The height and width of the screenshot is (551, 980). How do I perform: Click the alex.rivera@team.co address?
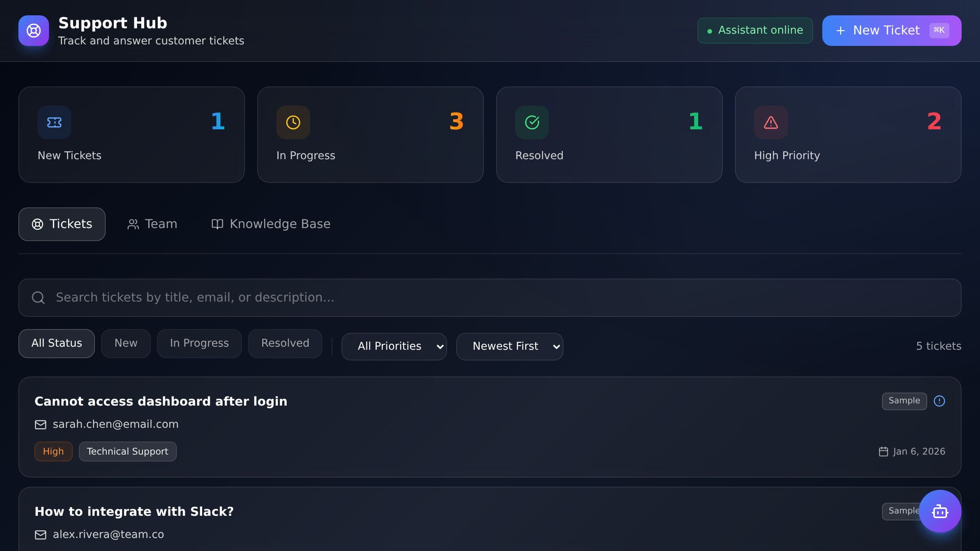point(108,535)
